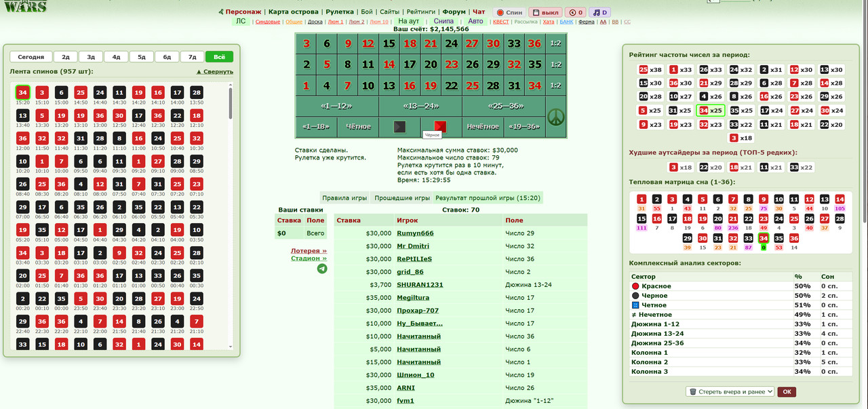The height and width of the screenshot is (409, 868).
Task: Click the dark red OK button
Action: (x=787, y=391)
